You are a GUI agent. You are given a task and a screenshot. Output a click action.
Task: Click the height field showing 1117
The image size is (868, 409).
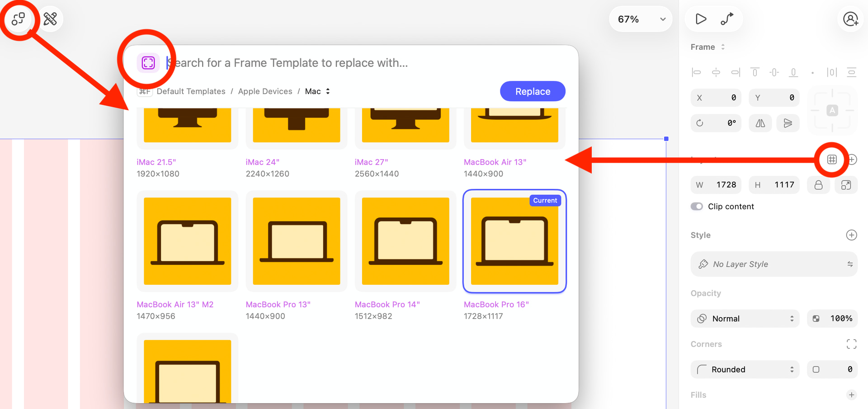774,185
